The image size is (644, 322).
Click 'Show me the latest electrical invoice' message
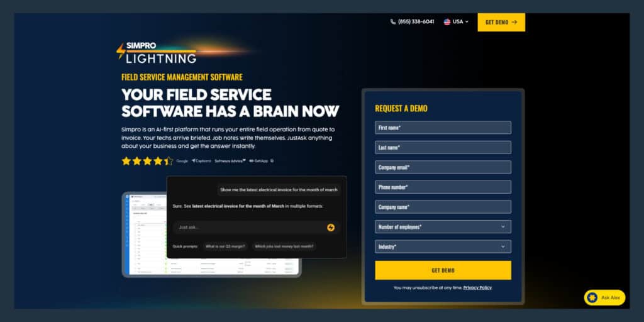pos(279,190)
